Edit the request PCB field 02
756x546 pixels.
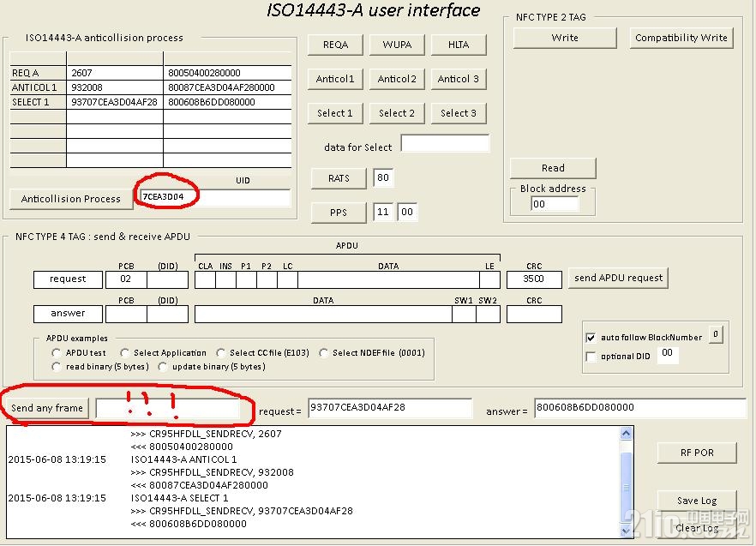click(126, 279)
